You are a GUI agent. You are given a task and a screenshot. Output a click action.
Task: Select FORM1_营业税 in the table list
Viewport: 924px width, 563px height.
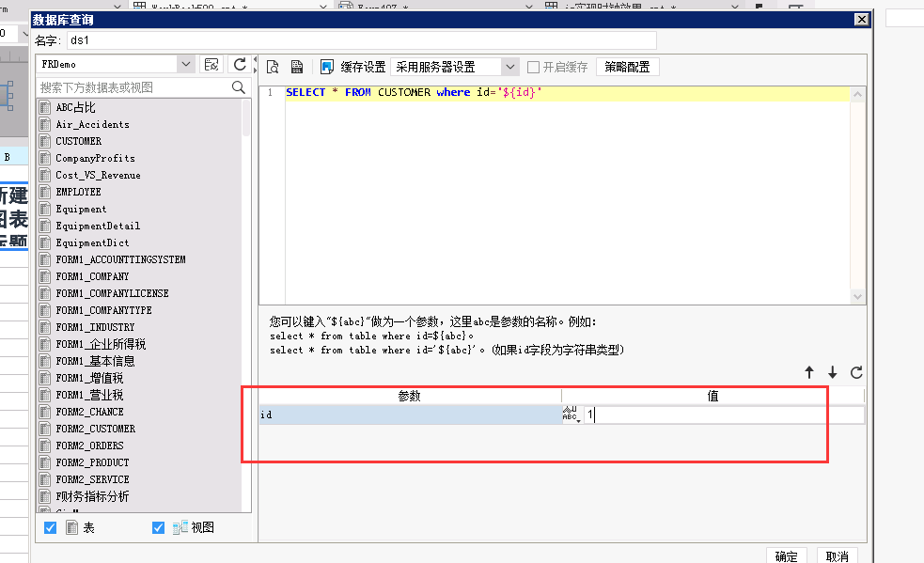pos(89,395)
